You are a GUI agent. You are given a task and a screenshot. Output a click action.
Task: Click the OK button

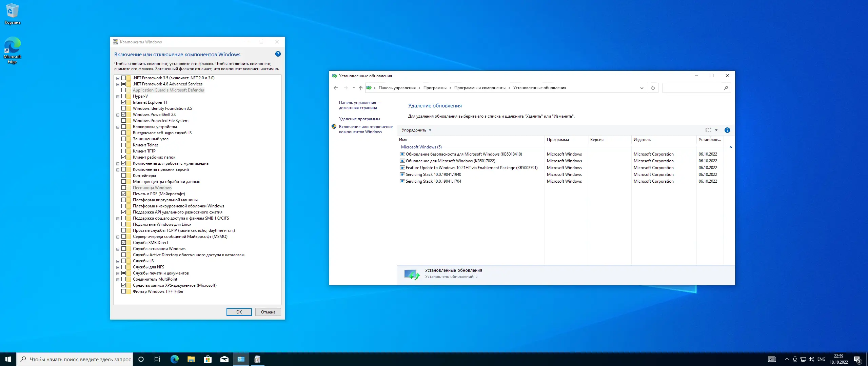point(239,312)
